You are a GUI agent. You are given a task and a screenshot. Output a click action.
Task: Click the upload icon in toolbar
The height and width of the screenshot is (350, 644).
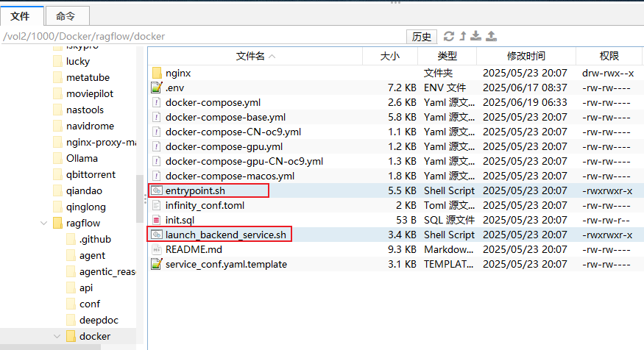tap(491, 36)
